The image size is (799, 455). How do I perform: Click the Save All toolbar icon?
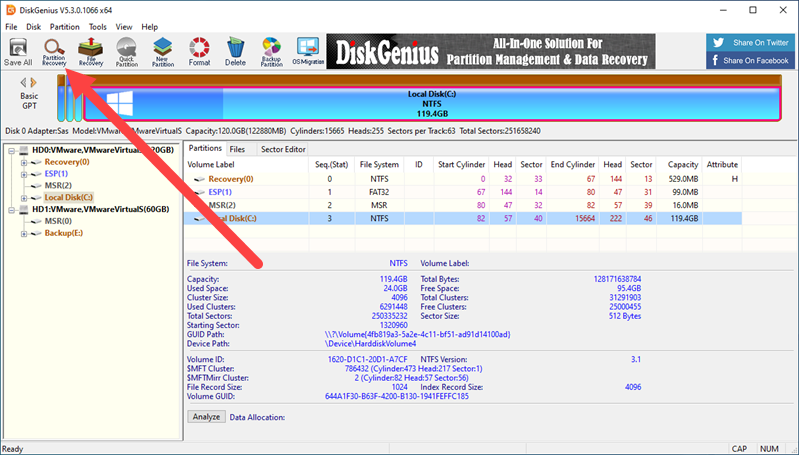coord(18,51)
